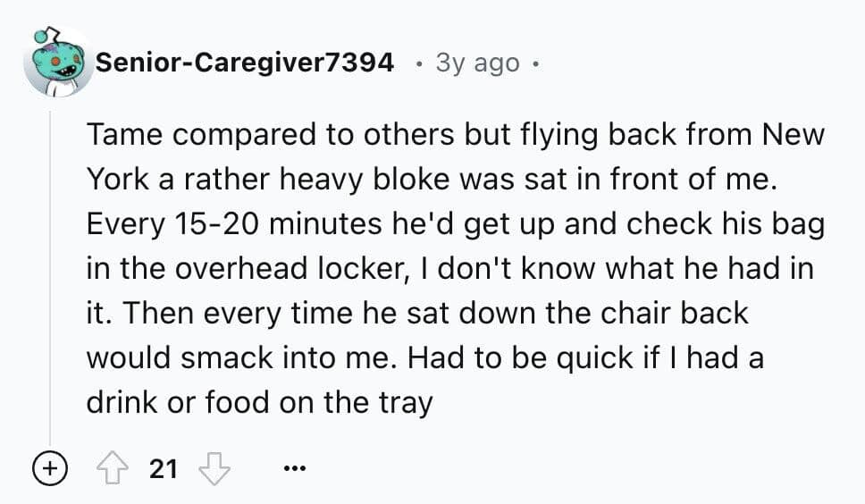Visit the Senior-Caregiver7394 user profile

coord(244,63)
